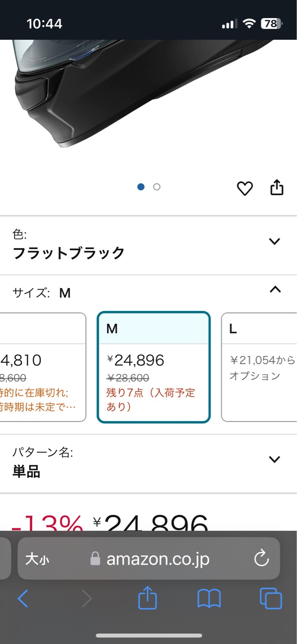
Task: Tap the forward navigation arrow
Action: (x=87, y=599)
